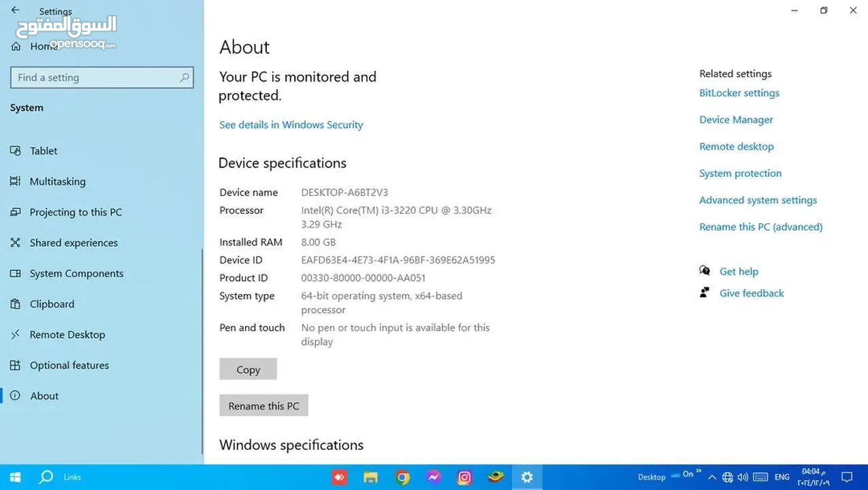Click device name DESKTOP-A6BT2V3
Screen dimensions: 868x490
(x=344, y=193)
